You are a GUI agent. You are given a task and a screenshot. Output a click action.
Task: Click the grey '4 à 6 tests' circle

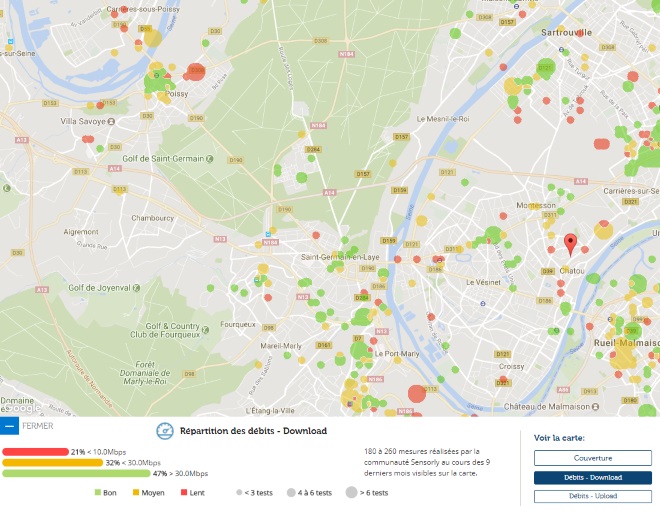(x=291, y=493)
